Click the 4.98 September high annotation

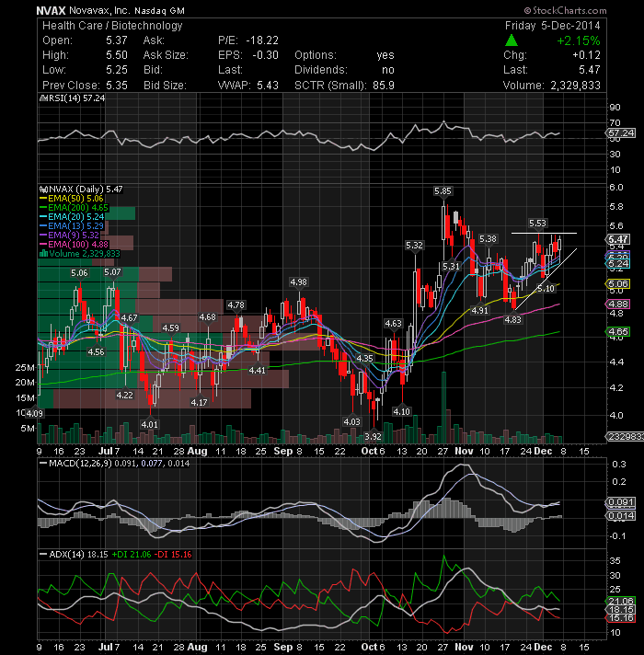pyautogui.click(x=299, y=282)
